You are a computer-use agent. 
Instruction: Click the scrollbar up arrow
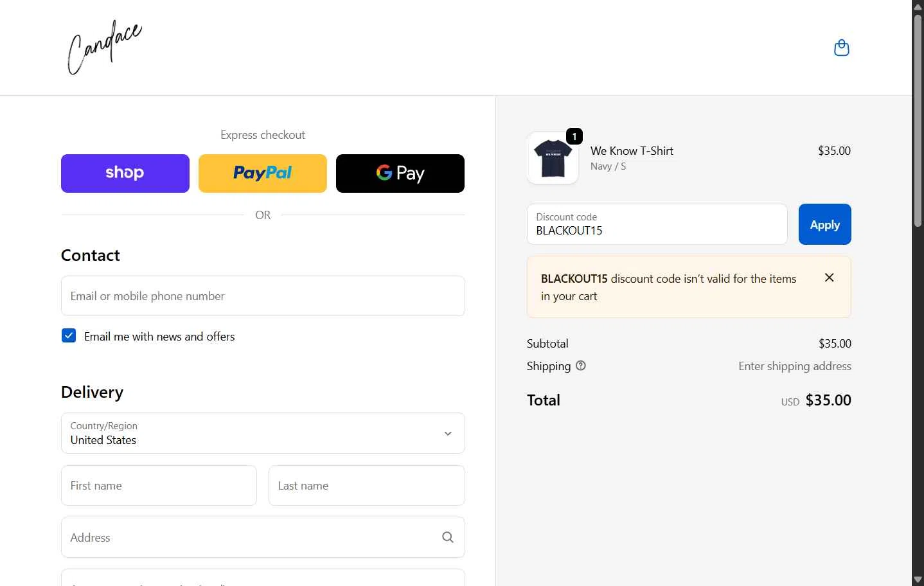point(918,6)
